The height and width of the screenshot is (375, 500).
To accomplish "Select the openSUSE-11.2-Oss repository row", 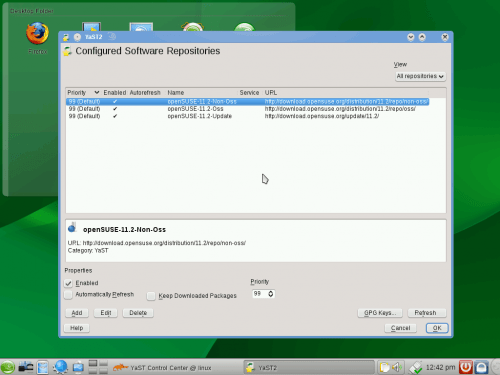I will pos(248,109).
